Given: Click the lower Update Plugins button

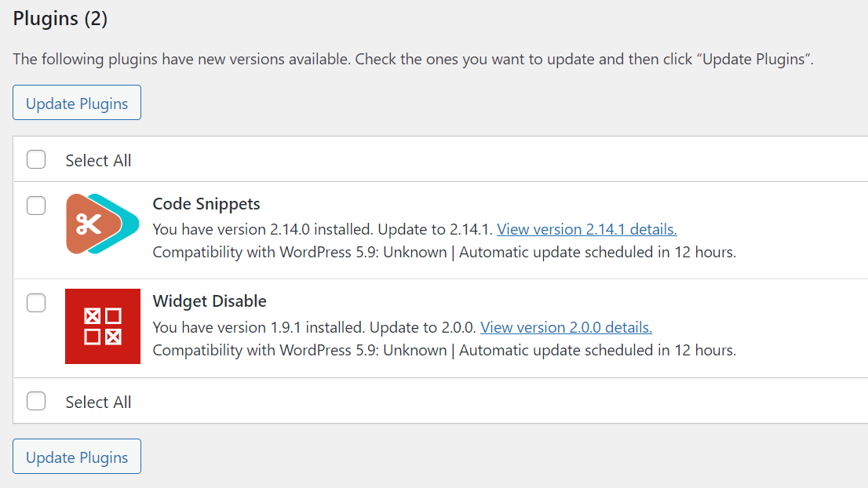Looking at the screenshot, I should pos(77,457).
